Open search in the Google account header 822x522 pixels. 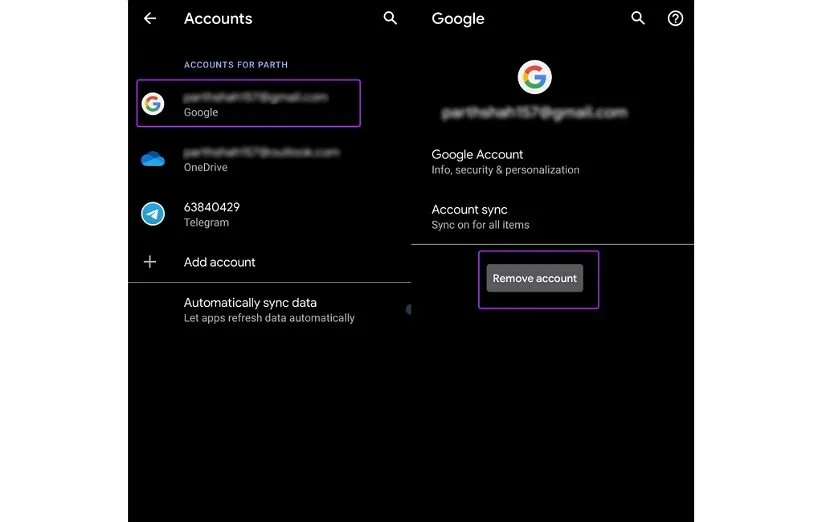638,19
